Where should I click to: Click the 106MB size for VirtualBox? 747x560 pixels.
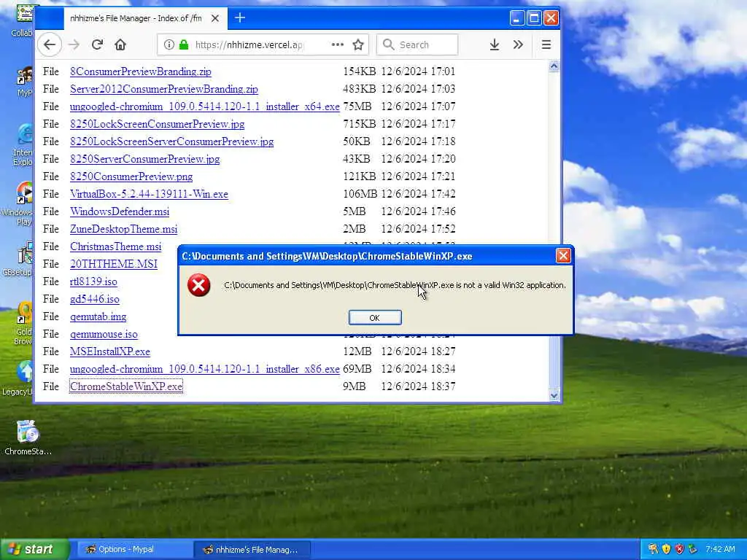360,194
